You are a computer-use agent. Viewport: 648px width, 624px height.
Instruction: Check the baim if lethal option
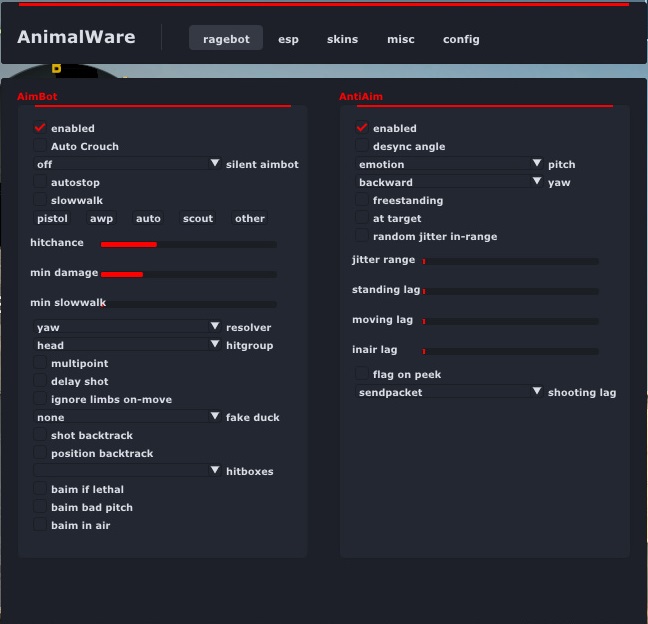click(x=40, y=489)
